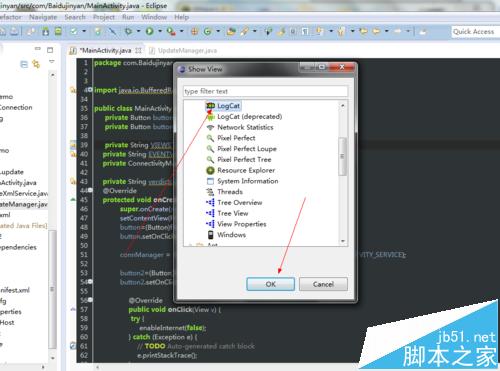Select Network Statistics view
Screen dimensions: 500x371
(x=240, y=127)
